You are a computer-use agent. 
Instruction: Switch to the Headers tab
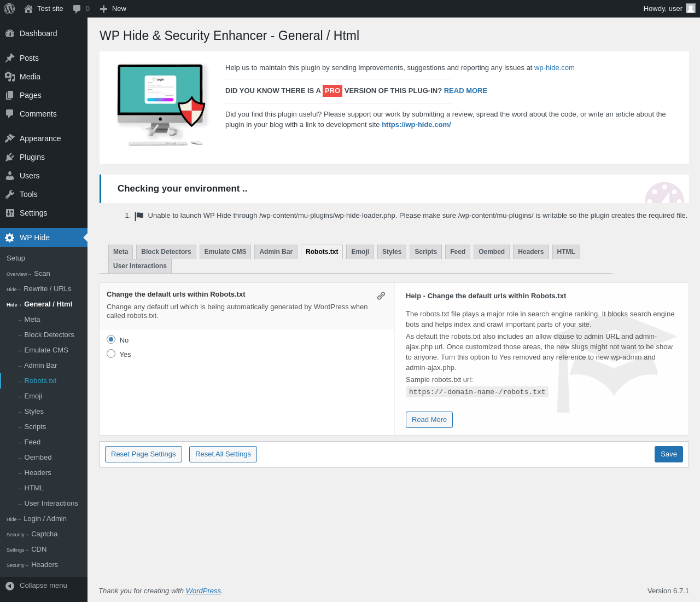(x=531, y=252)
